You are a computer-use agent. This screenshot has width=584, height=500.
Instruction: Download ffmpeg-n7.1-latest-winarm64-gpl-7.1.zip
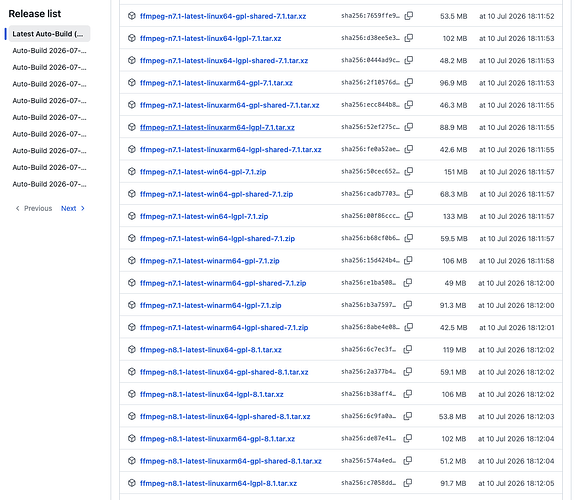(210, 261)
